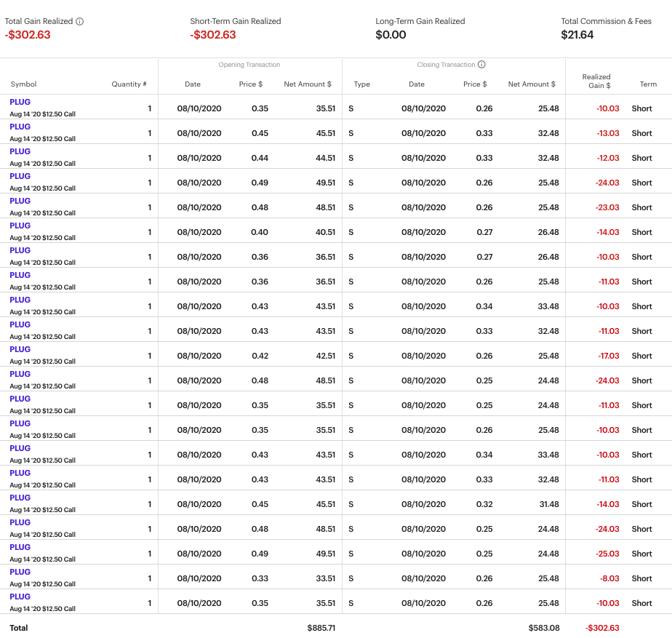Click Opening Transaction Price $ header
This screenshot has width=672, height=638.
coord(251,84)
